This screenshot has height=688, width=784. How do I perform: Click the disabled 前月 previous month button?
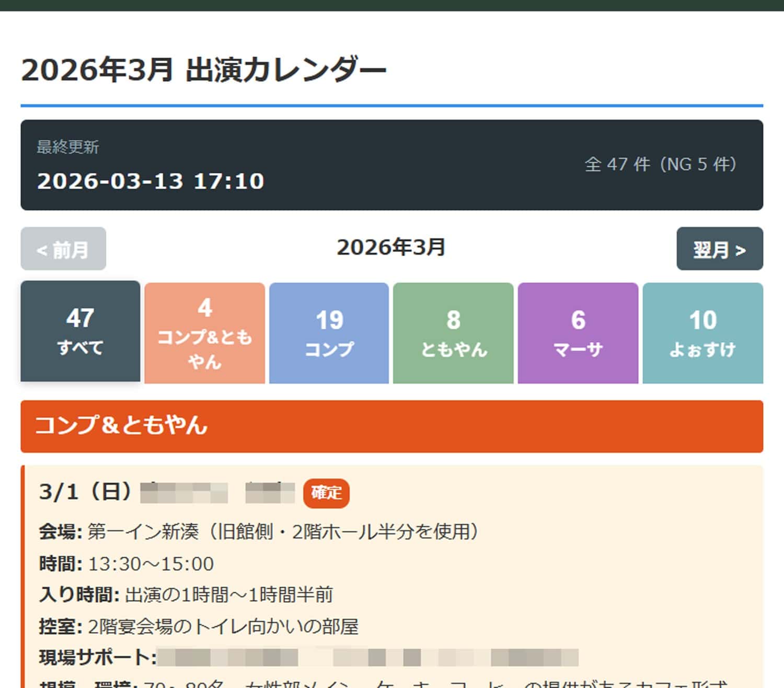click(62, 249)
